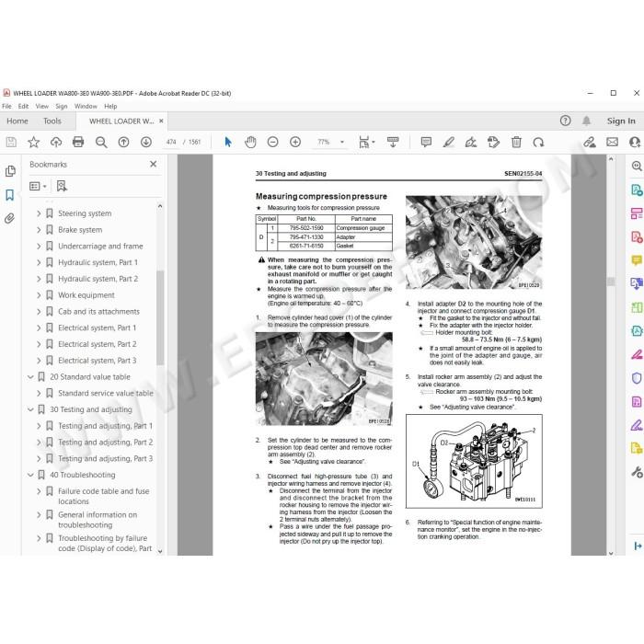The height and width of the screenshot is (644, 644).
Task: Open Testing and adjusting, Part 2 bookmark
Action: (105, 443)
